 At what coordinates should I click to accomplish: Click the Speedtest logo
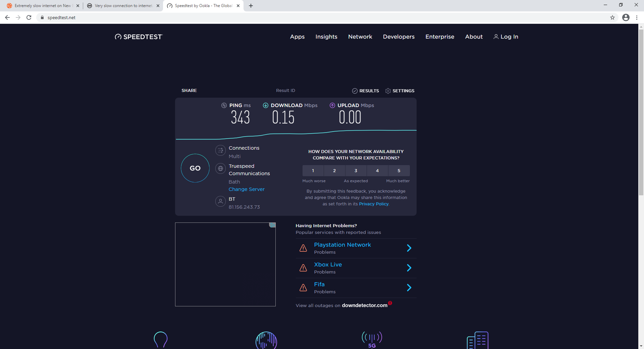pyautogui.click(x=139, y=37)
